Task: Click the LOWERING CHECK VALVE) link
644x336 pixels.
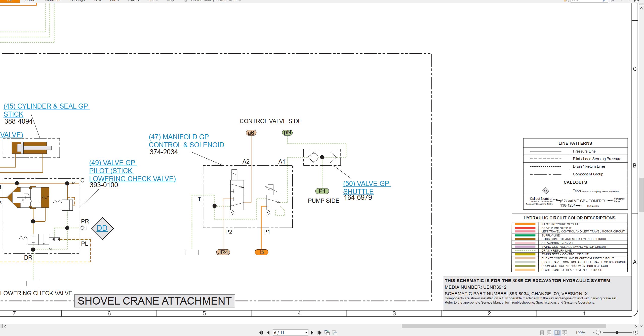Action: point(132,179)
